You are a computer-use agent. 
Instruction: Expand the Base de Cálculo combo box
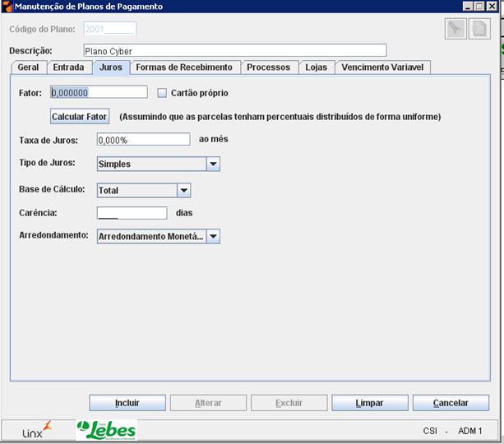184,190
